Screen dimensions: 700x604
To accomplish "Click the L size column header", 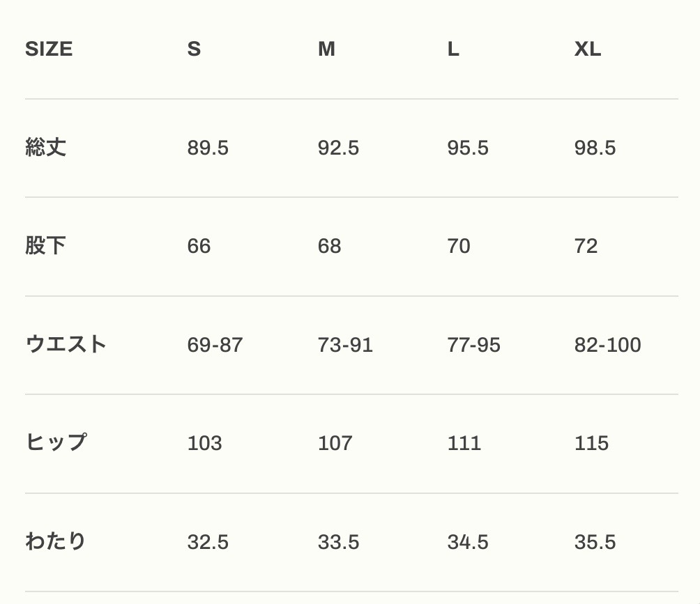I will pyautogui.click(x=453, y=49).
